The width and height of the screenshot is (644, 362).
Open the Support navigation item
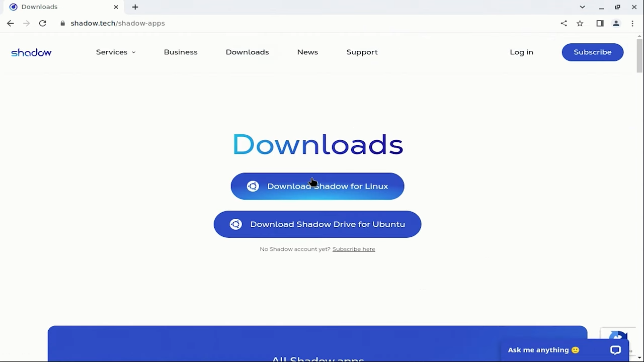click(x=362, y=52)
